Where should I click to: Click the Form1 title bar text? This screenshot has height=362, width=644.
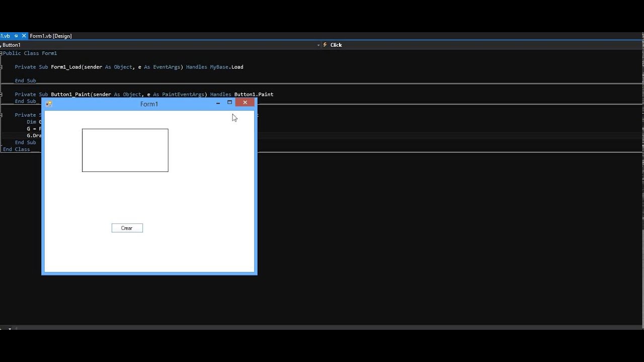149,104
